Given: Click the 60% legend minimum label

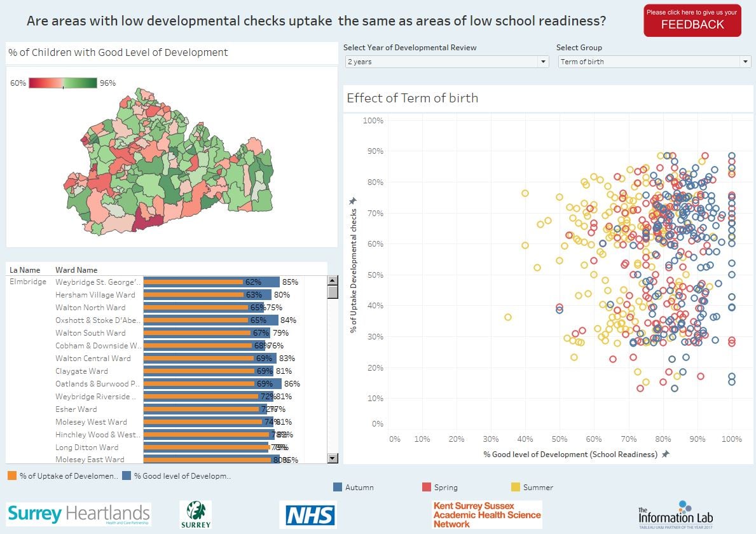Looking at the screenshot, I should pyautogui.click(x=18, y=83).
